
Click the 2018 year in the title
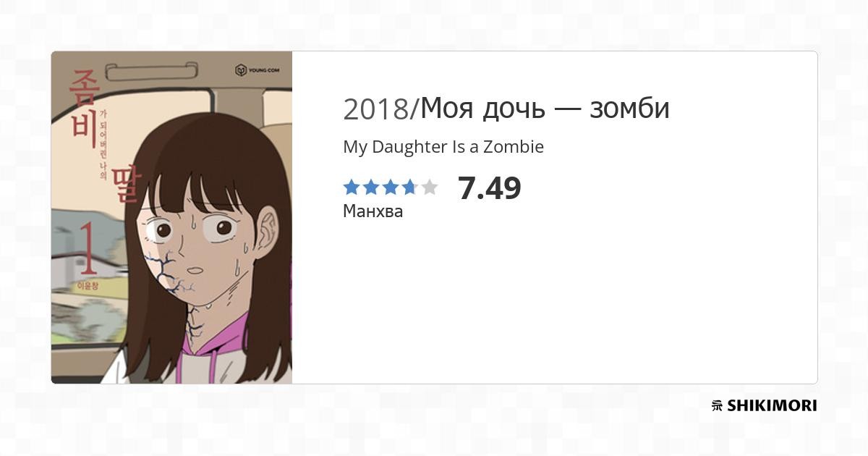click(378, 109)
